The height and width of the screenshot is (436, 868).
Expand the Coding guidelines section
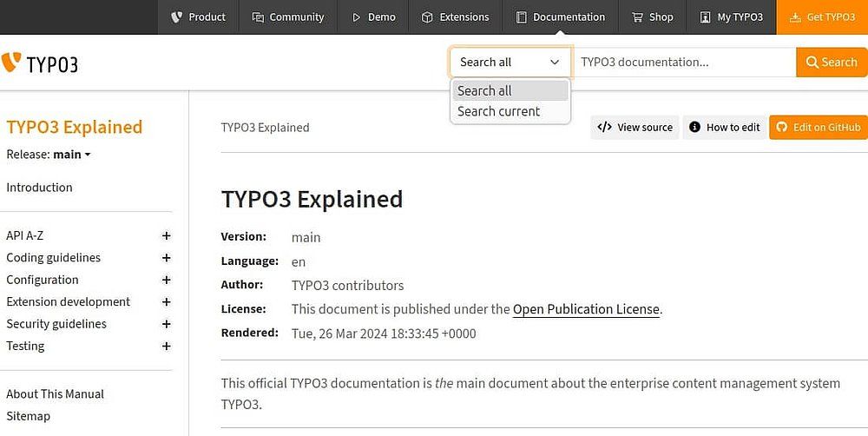[x=166, y=258]
